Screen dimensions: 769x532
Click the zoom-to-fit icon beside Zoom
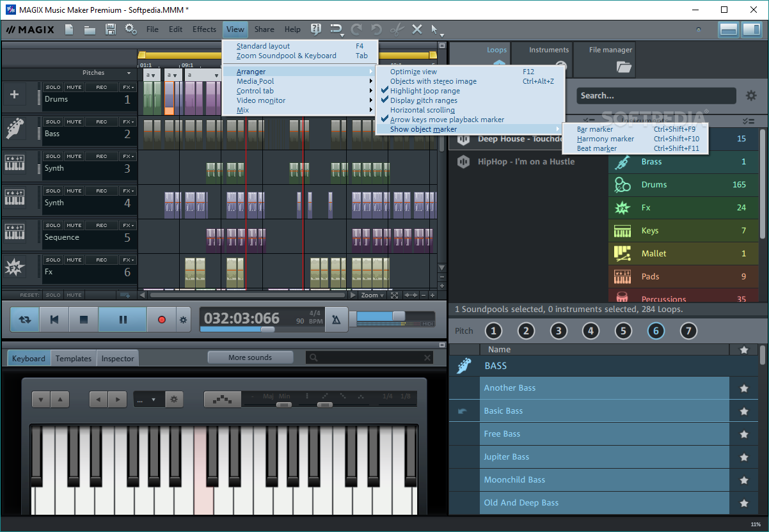(x=395, y=295)
